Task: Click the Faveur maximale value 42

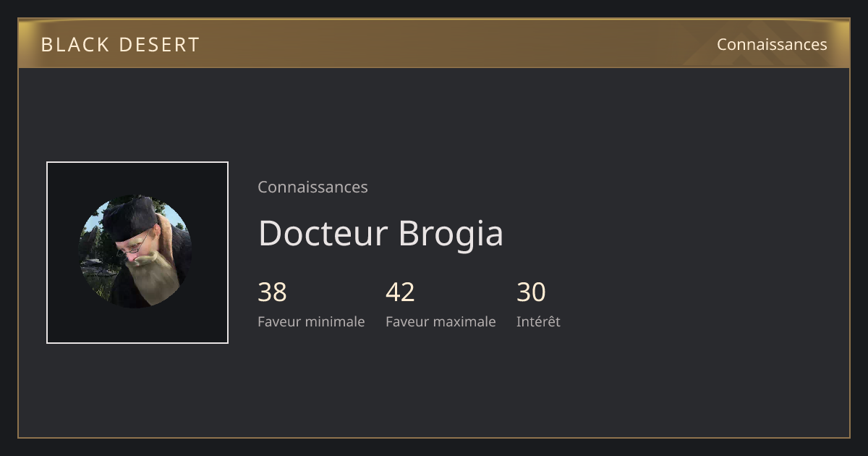Action: (x=400, y=292)
